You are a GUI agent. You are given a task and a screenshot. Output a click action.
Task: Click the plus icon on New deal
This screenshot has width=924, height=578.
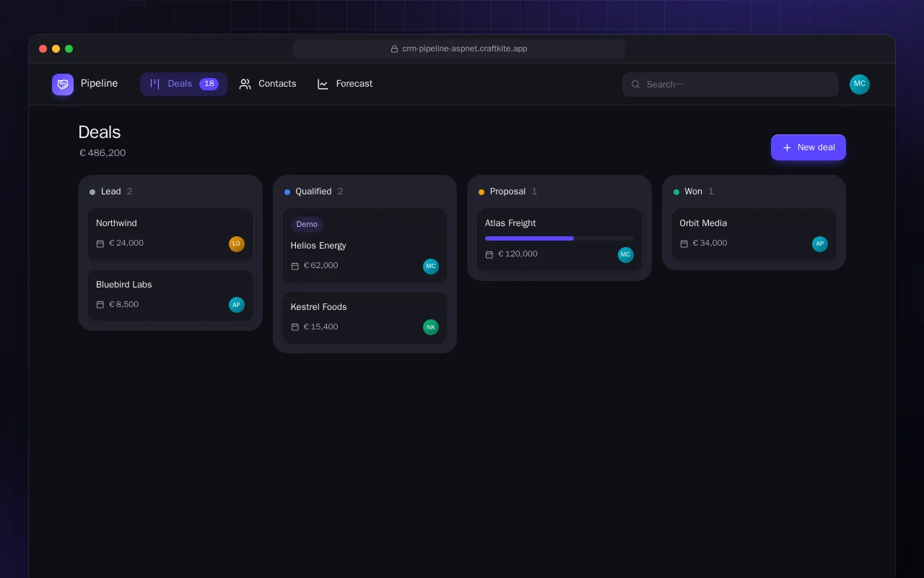tap(787, 147)
